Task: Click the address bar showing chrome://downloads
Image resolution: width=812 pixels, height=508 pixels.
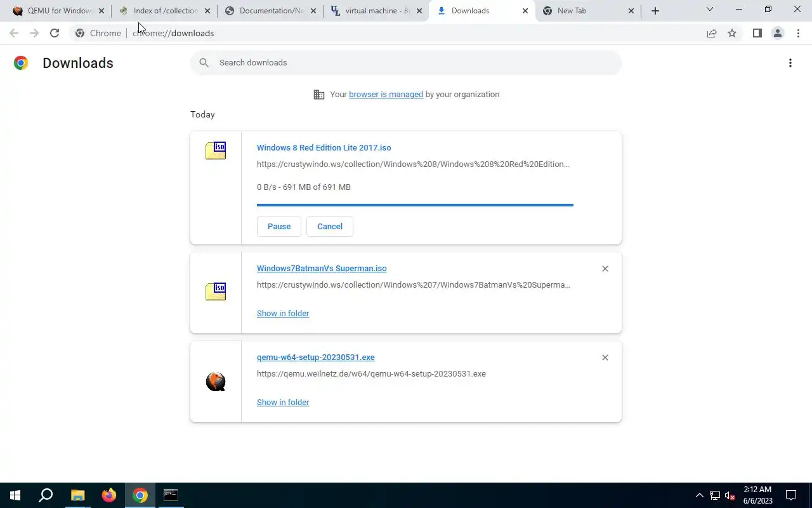Action: 406,33
